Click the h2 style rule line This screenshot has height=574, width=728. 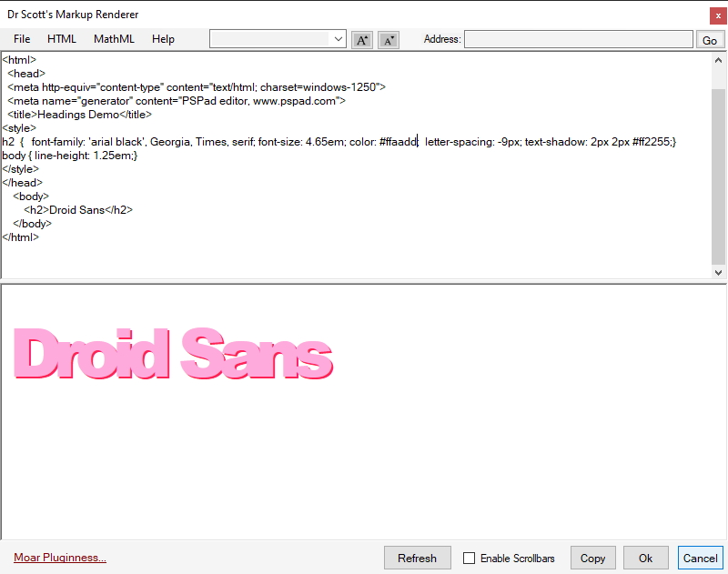pyautogui.click(x=339, y=142)
